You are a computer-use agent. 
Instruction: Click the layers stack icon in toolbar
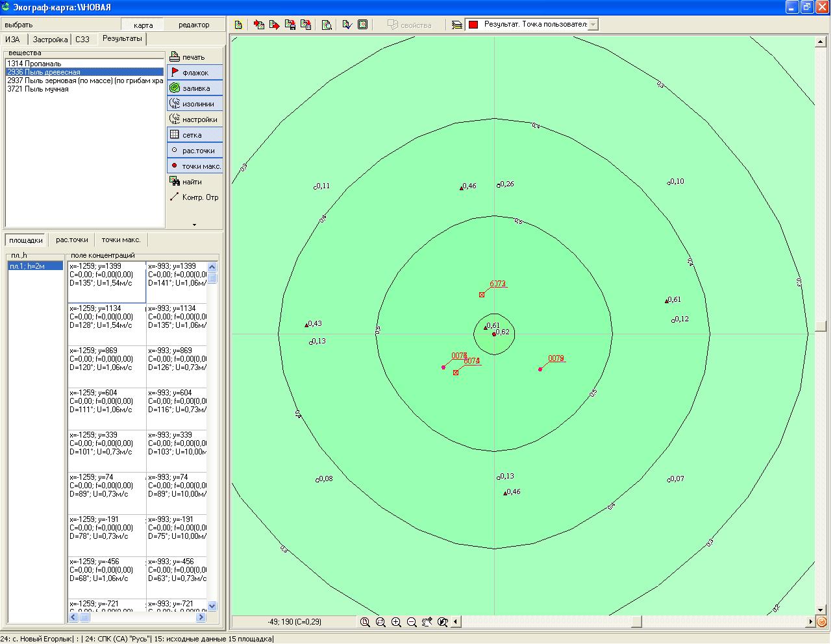457,25
